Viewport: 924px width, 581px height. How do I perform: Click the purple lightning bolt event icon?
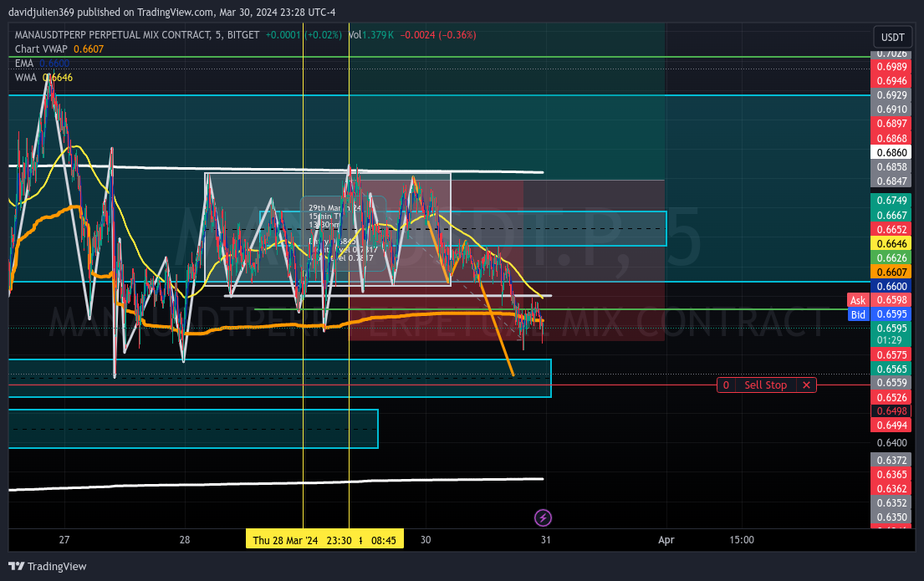543,518
